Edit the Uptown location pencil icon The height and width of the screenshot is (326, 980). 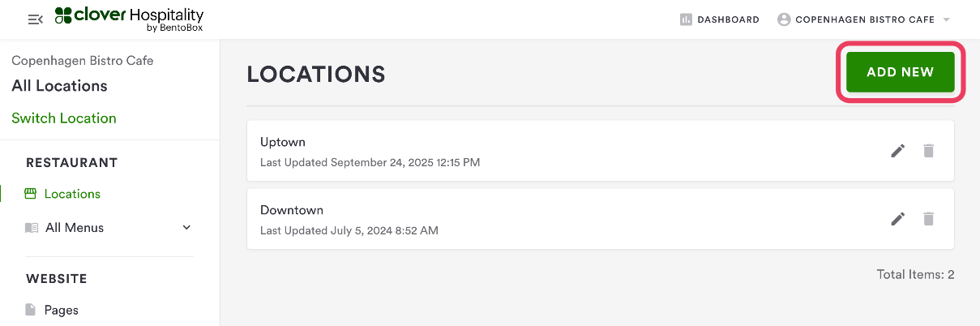(x=897, y=151)
